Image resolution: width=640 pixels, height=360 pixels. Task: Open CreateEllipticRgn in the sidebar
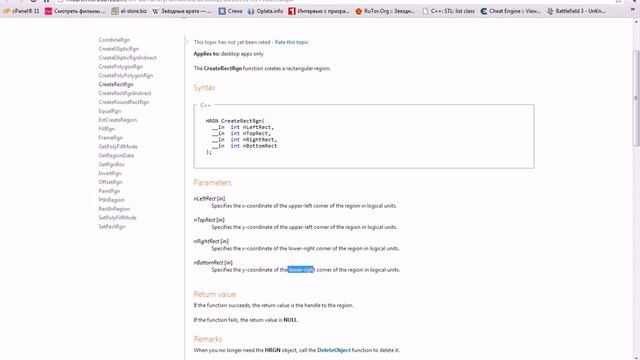coord(118,49)
